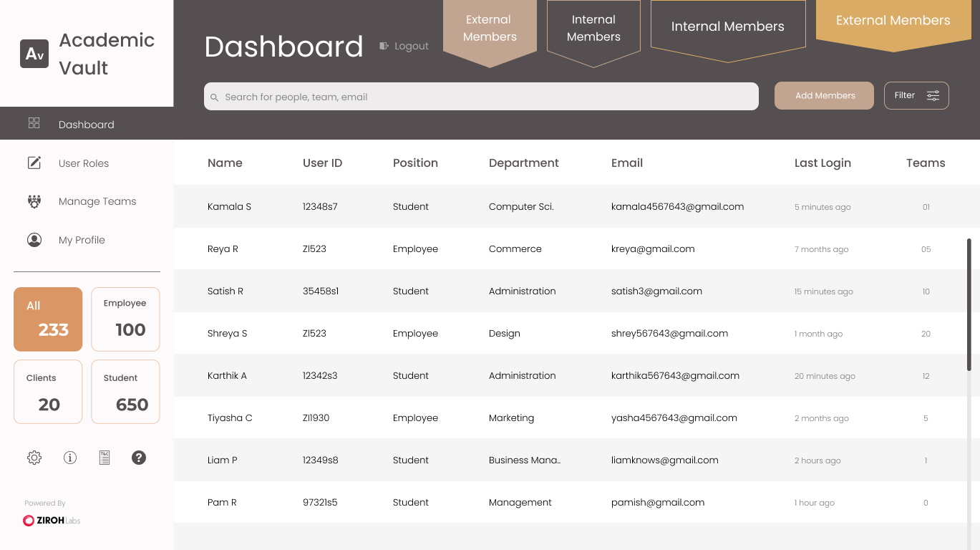Click the logout door icon
980x550 pixels.
[x=384, y=46]
